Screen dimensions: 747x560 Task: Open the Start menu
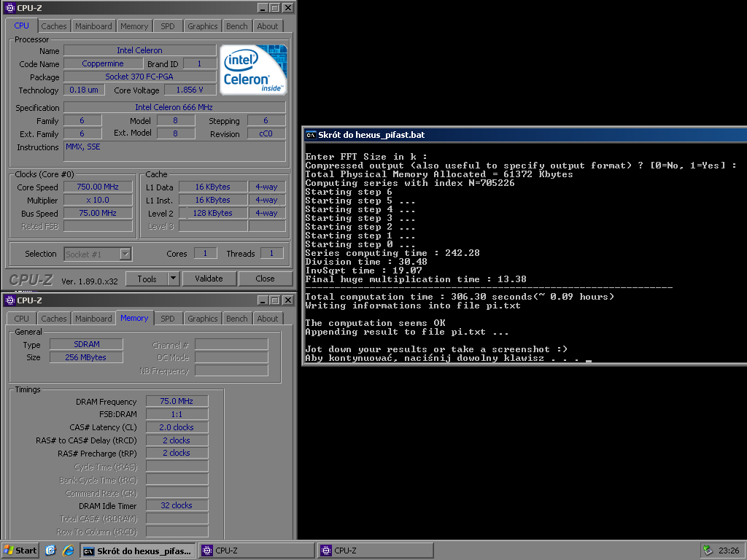(20, 551)
